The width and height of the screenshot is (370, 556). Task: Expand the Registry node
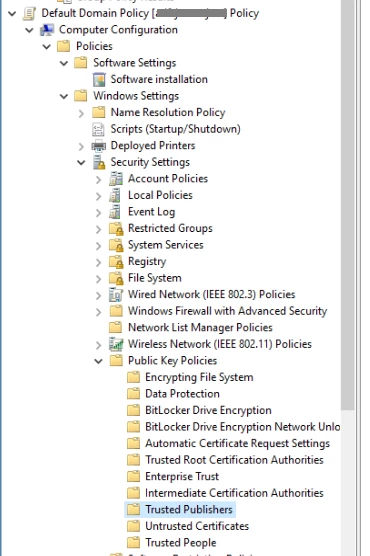(99, 262)
